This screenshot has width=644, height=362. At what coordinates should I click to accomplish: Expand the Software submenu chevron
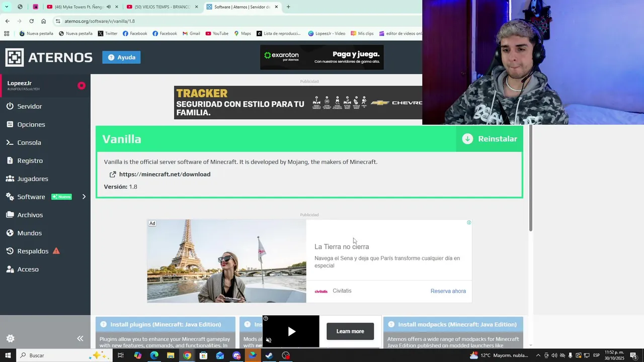click(84, 197)
